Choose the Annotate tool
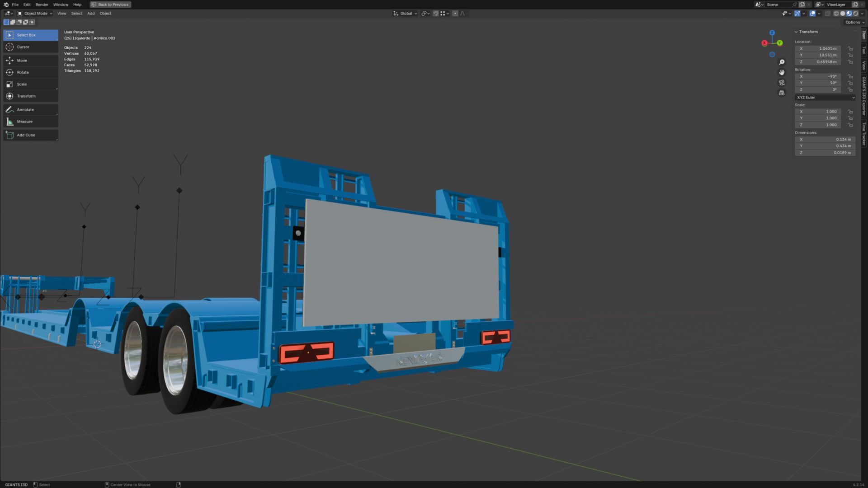 point(30,110)
